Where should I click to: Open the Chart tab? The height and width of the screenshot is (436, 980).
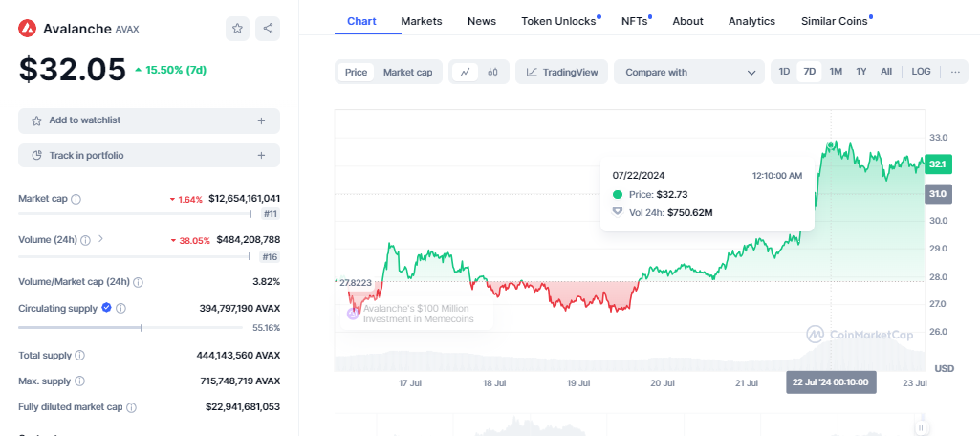coord(361,21)
